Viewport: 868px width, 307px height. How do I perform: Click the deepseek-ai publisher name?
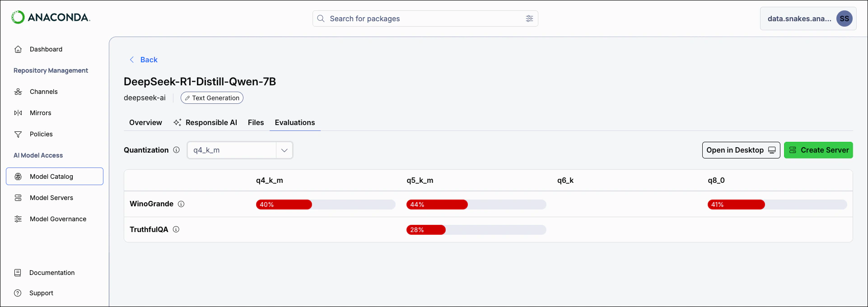[145, 98]
